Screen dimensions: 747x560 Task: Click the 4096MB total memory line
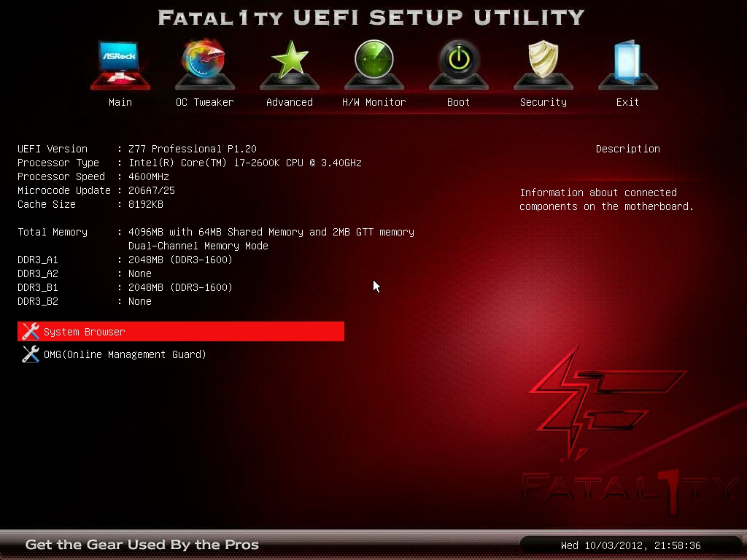click(271, 232)
